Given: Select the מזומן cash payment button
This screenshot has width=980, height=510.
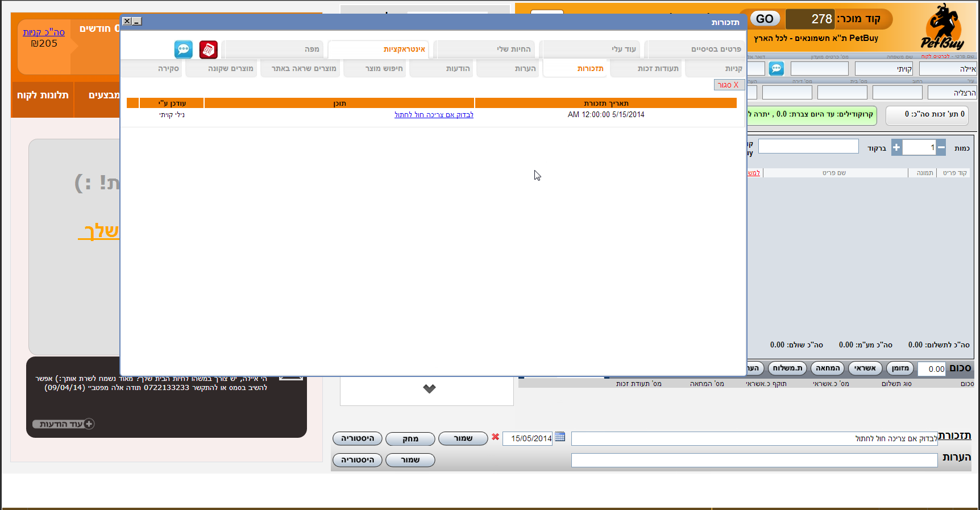Looking at the screenshot, I should tap(900, 368).
